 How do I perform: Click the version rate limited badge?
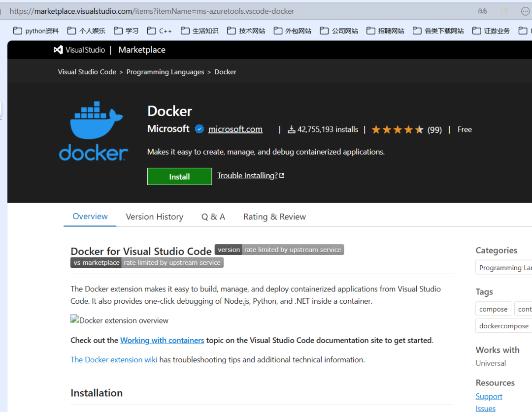[279, 250]
